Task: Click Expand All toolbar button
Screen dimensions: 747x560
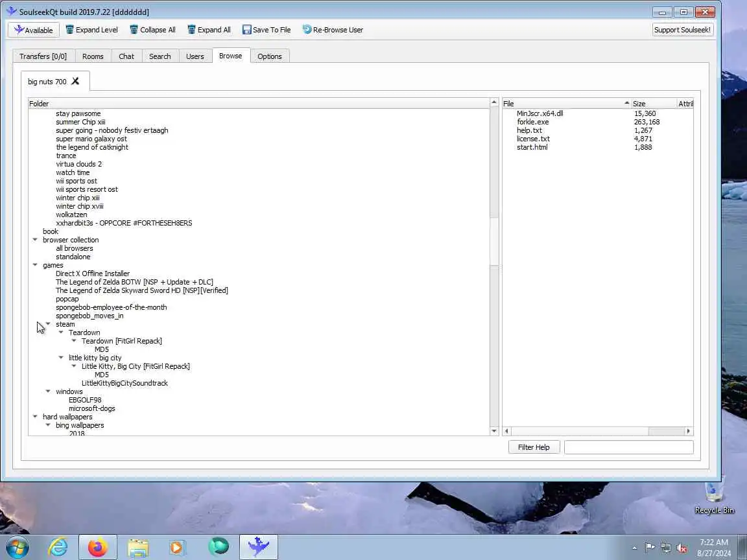Action: click(x=209, y=30)
